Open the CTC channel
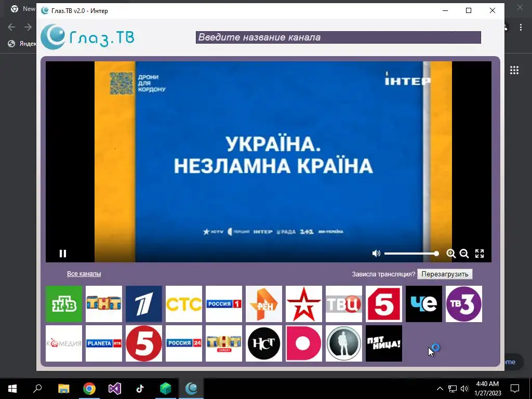 (x=184, y=303)
